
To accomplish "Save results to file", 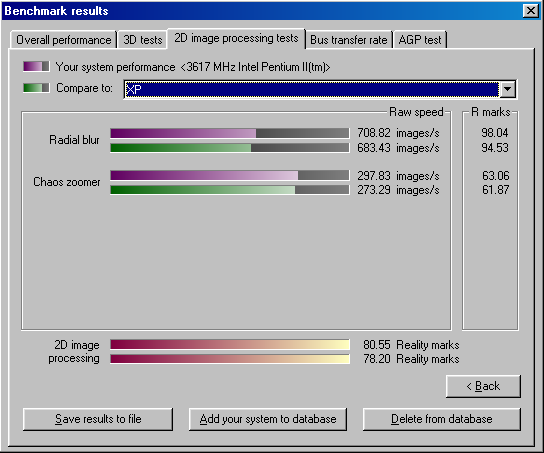I will point(98,419).
